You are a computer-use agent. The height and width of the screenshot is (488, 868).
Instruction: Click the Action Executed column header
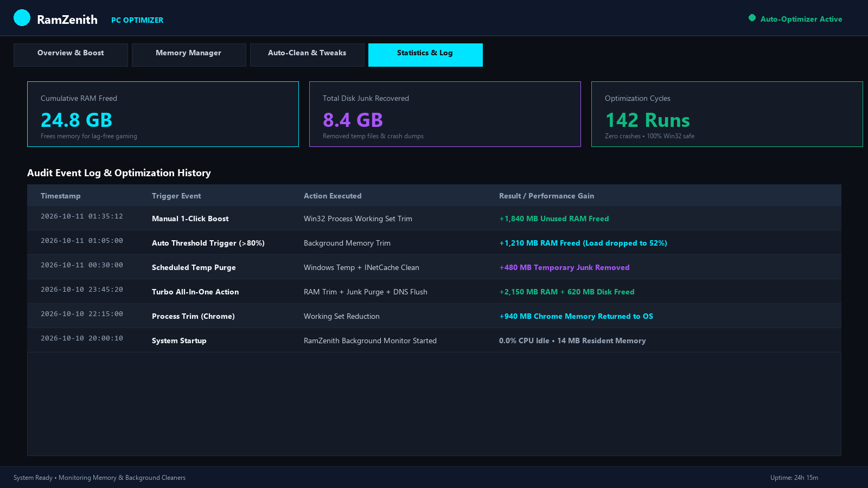(x=333, y=196)
